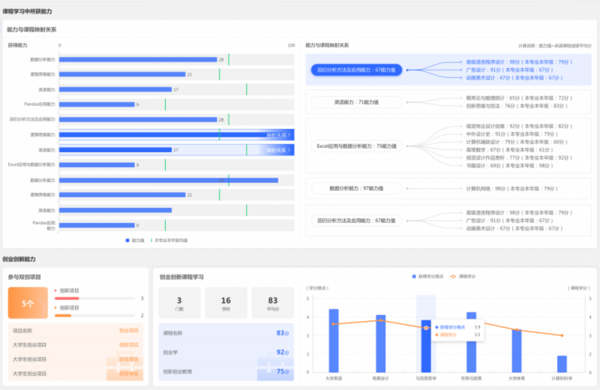This screenshot has height=390, width=600.
Task: Select the 课程名称 83分 row
Action: point(226,333)
